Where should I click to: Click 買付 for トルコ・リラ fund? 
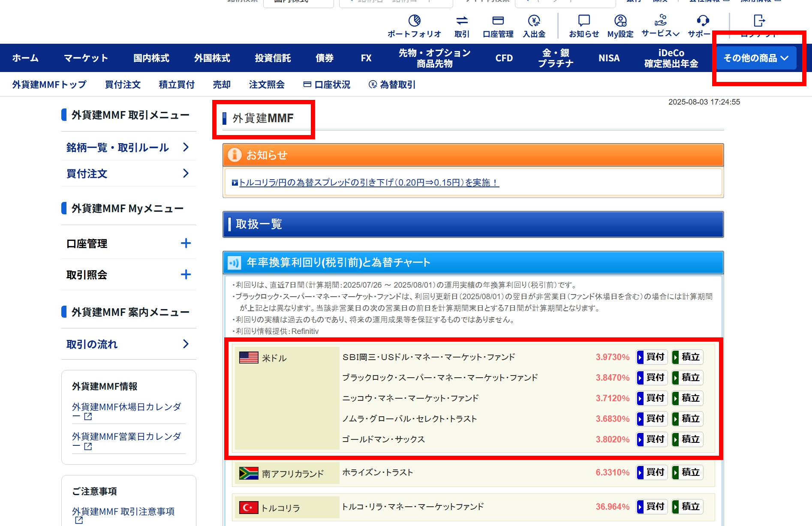pos(652,507)
